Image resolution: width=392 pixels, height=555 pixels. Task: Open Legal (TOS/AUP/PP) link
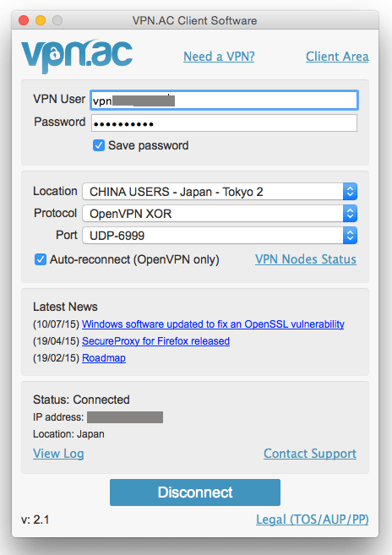313,520
